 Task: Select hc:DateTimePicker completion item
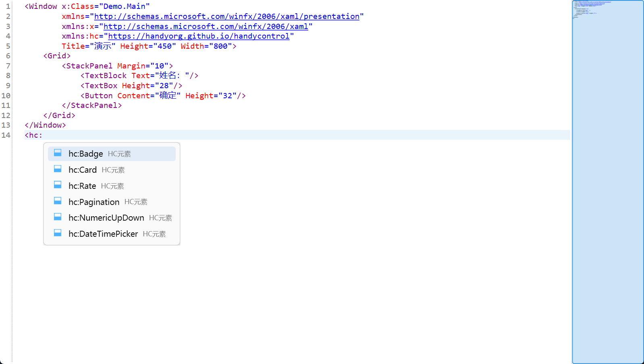point(112,234)
